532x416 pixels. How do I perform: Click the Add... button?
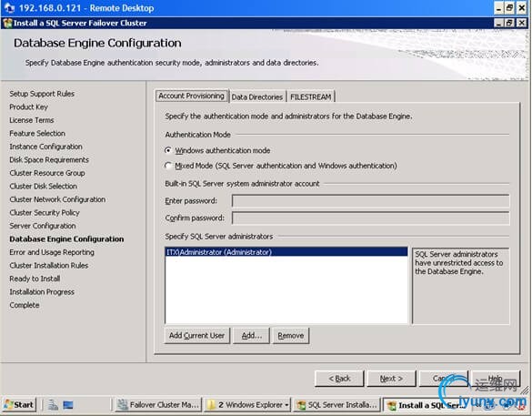pyautogui.click(x=251, y=336)
